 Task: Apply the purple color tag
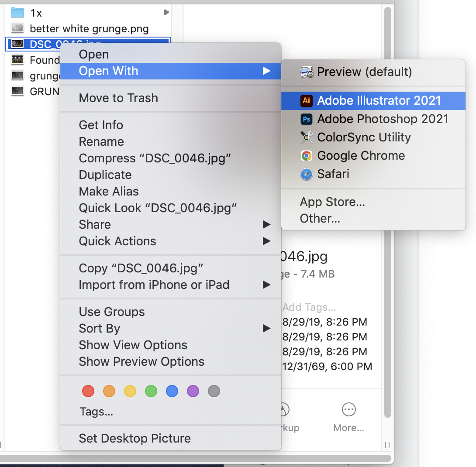pos(193,391)
